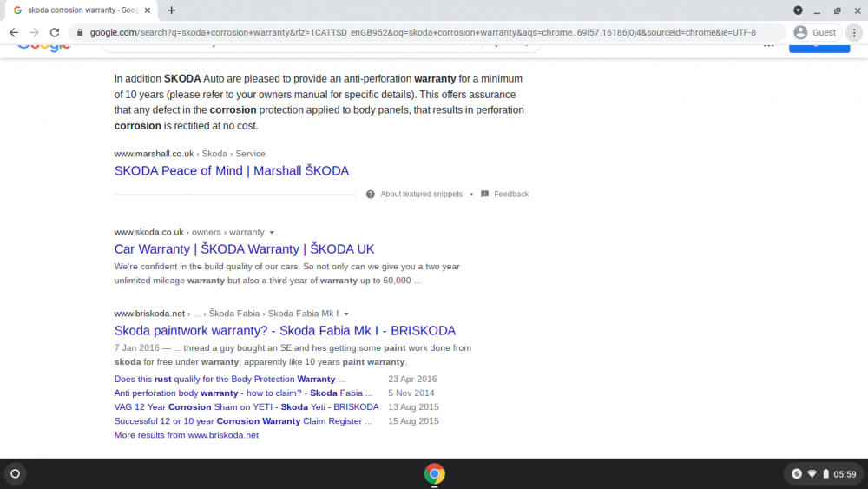The height and width of the screenshot is (489, 868).
Task: View site info via padlock icon
Action: click(x=80, y=33)
